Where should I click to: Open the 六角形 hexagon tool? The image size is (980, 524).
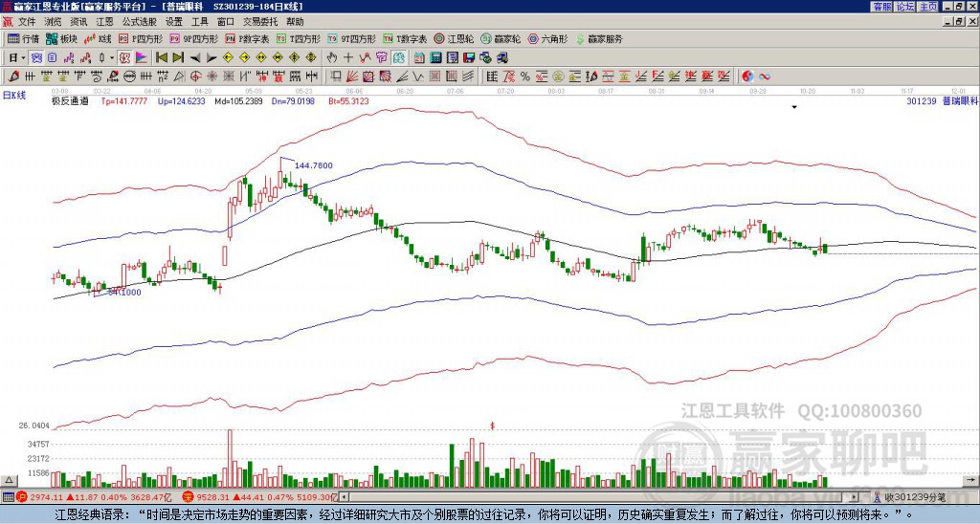pos(548,38)
